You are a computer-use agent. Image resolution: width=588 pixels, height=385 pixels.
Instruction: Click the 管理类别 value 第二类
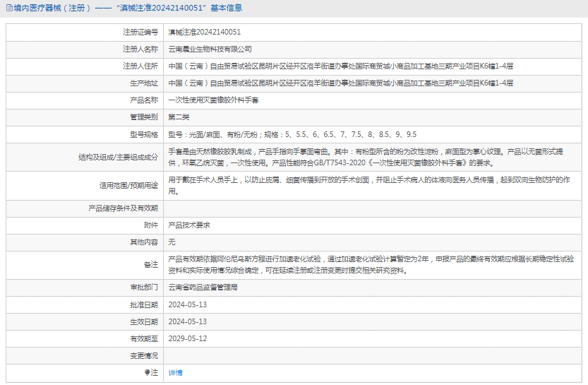pyautogui.click(x=179, y=117)
